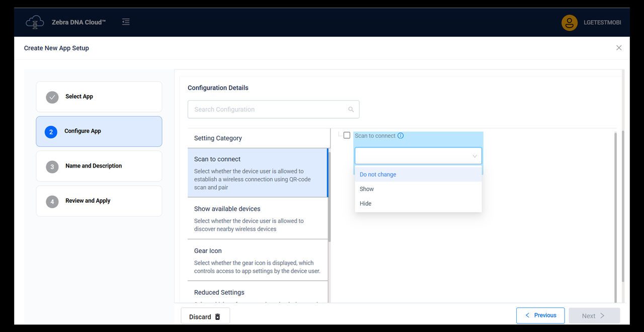The image size is (644, 332).
Task: Click the trash icon on the Discard button
Action: click(x=217, y=316)
